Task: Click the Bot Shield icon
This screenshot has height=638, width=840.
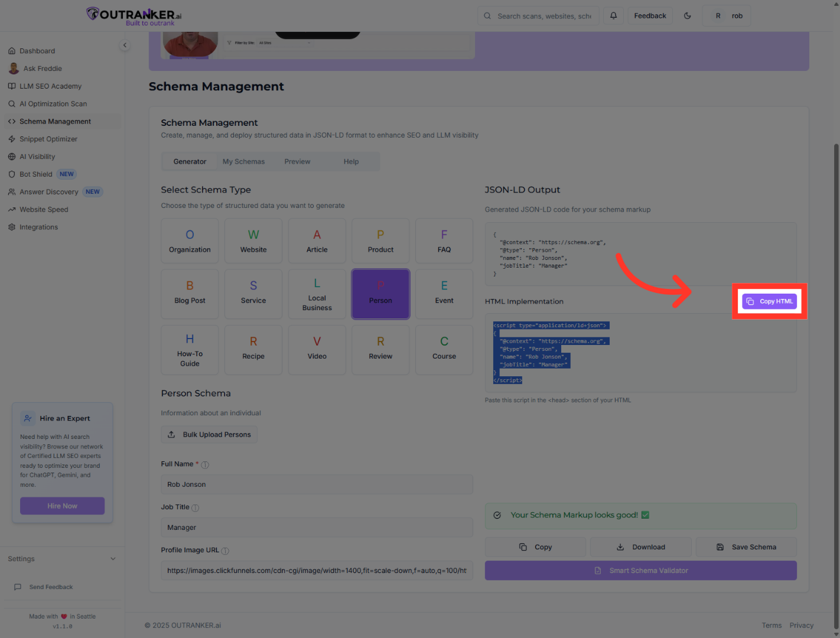Action: (x=12, y=174)
